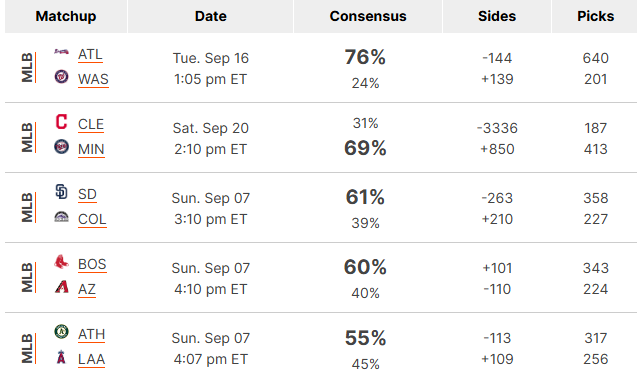
Task: Click the MLB label in BOS row
Action: click(x=27, y=277)
